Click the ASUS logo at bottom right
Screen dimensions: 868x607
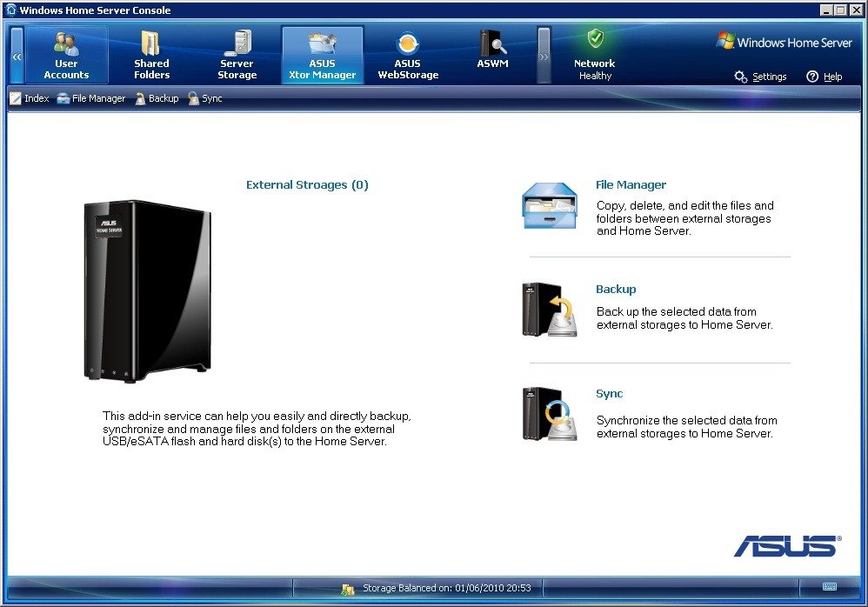[x=787, y=545]
